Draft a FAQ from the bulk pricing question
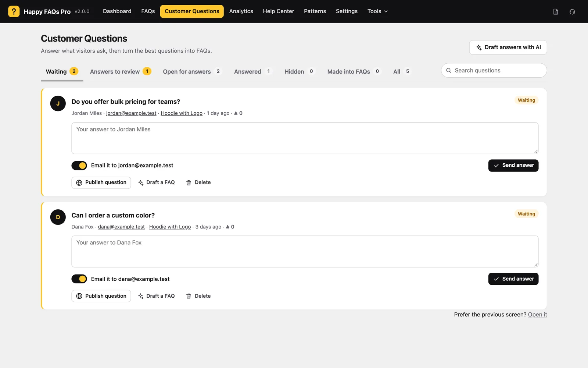Viewport: 588px width, 368px height. point(157,183)
